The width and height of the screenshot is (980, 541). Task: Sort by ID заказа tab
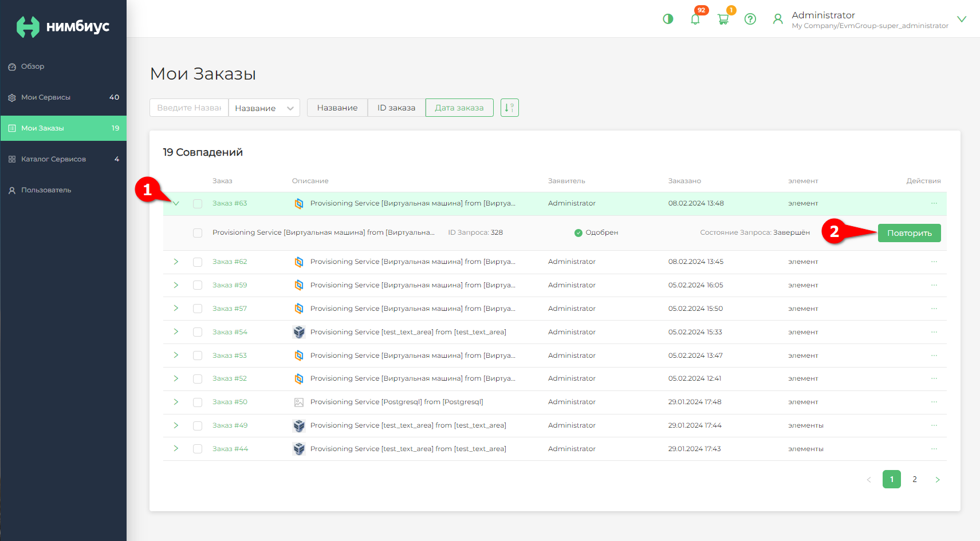(x=396, y=108)
